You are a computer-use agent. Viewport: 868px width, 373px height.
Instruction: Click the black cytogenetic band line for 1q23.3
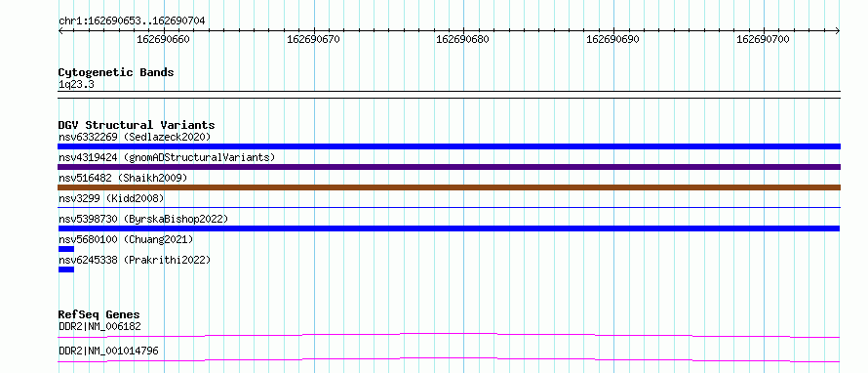click(x=449, y=94)
